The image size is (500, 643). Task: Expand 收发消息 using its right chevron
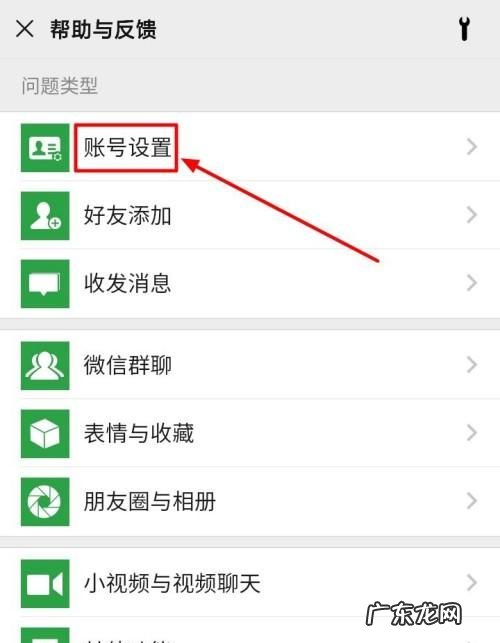(472, 283)
